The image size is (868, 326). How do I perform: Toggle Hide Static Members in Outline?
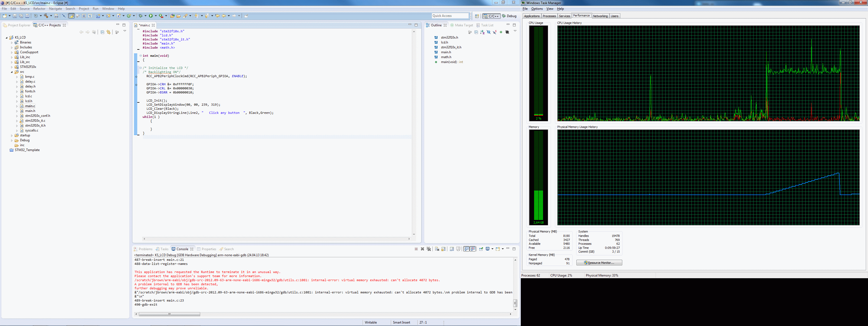[x=495, y=32]
